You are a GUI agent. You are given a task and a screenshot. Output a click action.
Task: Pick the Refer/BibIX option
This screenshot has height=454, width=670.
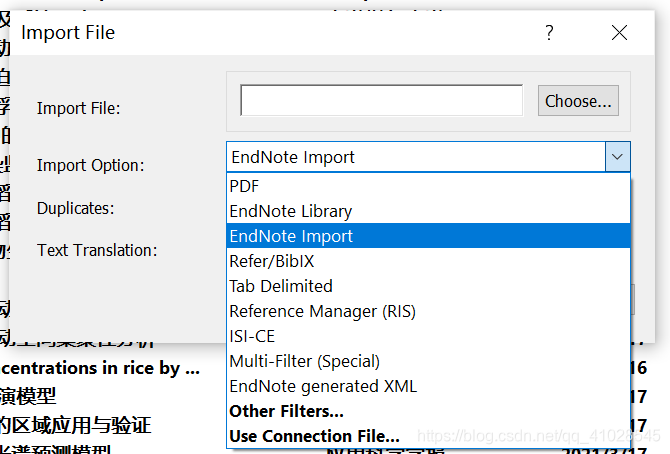428,261
